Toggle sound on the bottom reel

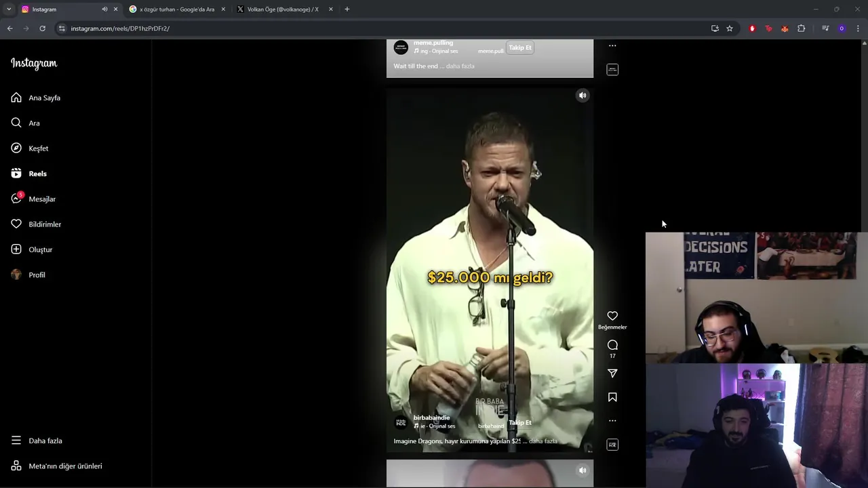pos(583,470)
